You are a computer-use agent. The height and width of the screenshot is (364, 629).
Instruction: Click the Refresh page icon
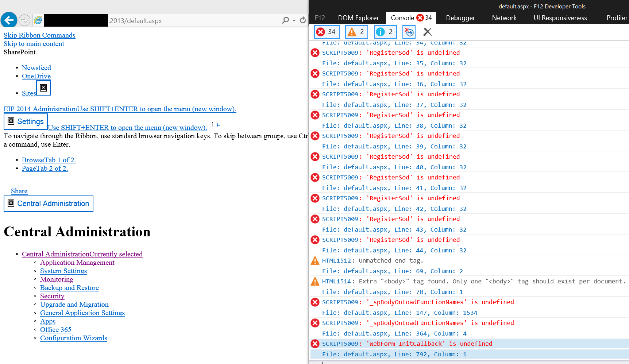(x=303, y=20)
